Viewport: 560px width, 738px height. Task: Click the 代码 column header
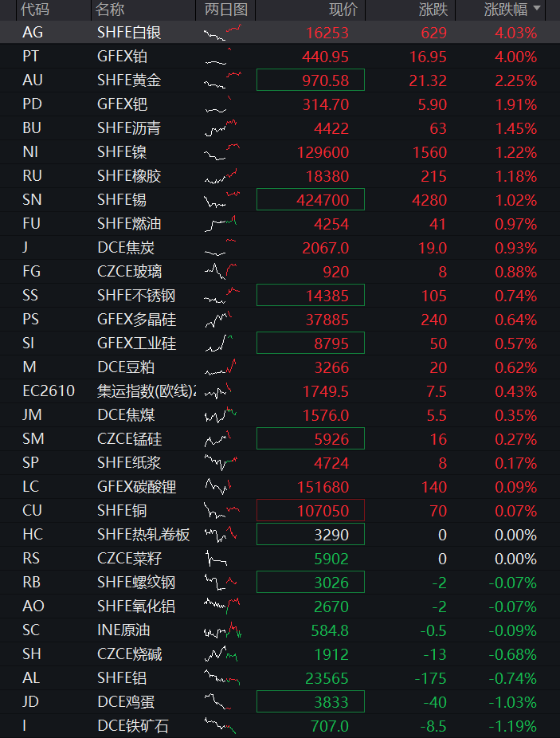(x=35, y=10)
